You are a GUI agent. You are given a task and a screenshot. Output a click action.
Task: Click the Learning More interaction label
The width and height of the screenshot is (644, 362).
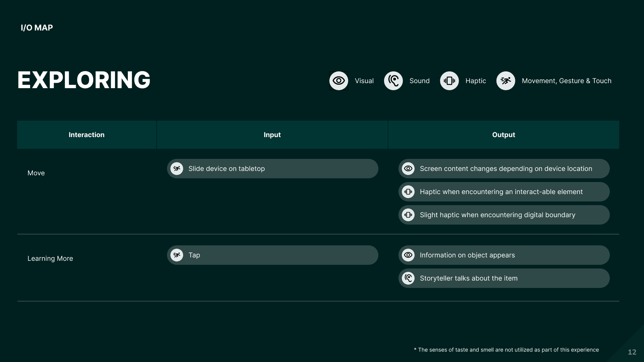click(x=50, y=258)
